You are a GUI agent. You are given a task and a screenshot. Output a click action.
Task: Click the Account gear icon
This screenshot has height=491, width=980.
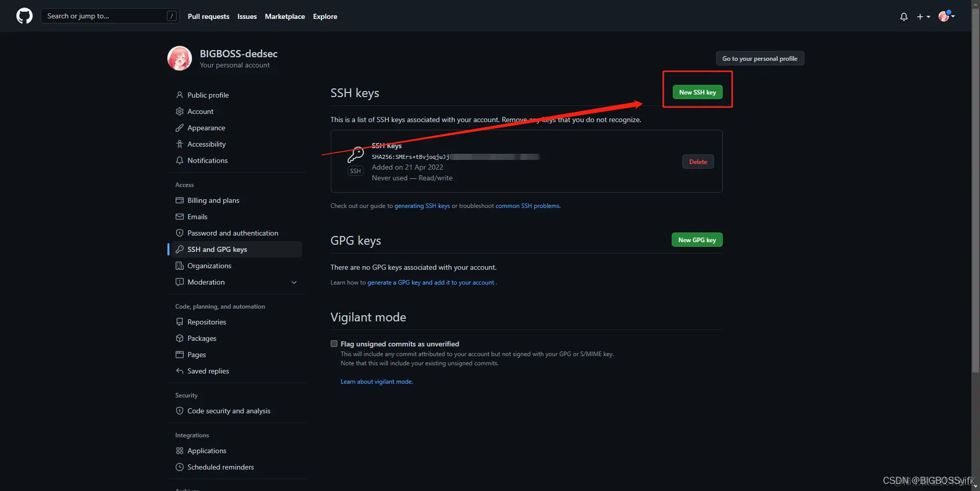[180, 111]
